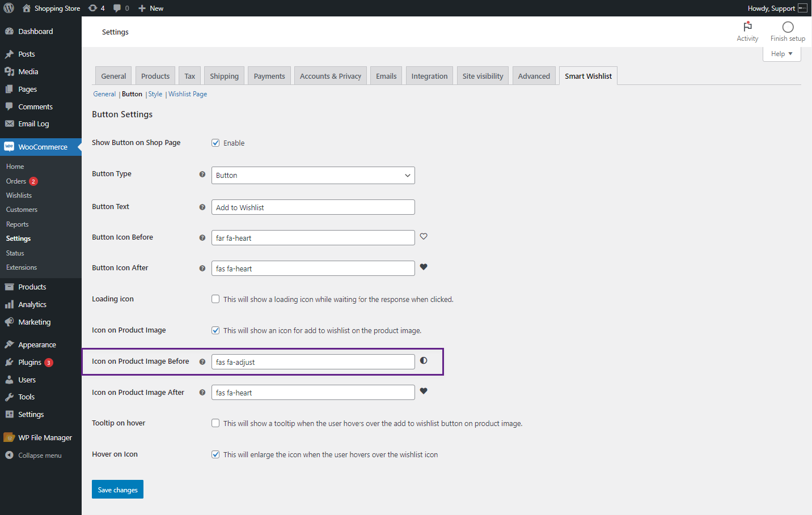Open Pages in sidebar
The image size is (812, 515).
click(x=41, y=89)
